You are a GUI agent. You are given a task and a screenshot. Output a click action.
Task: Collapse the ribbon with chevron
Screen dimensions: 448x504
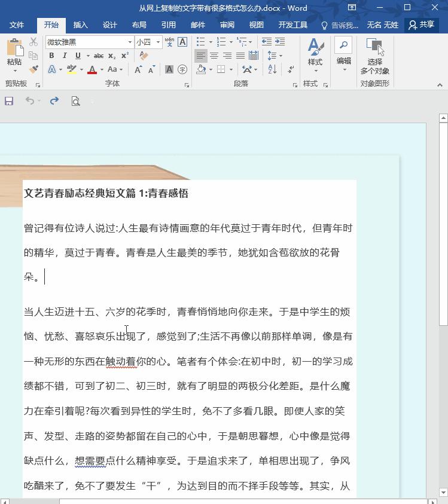pos(440,85)
